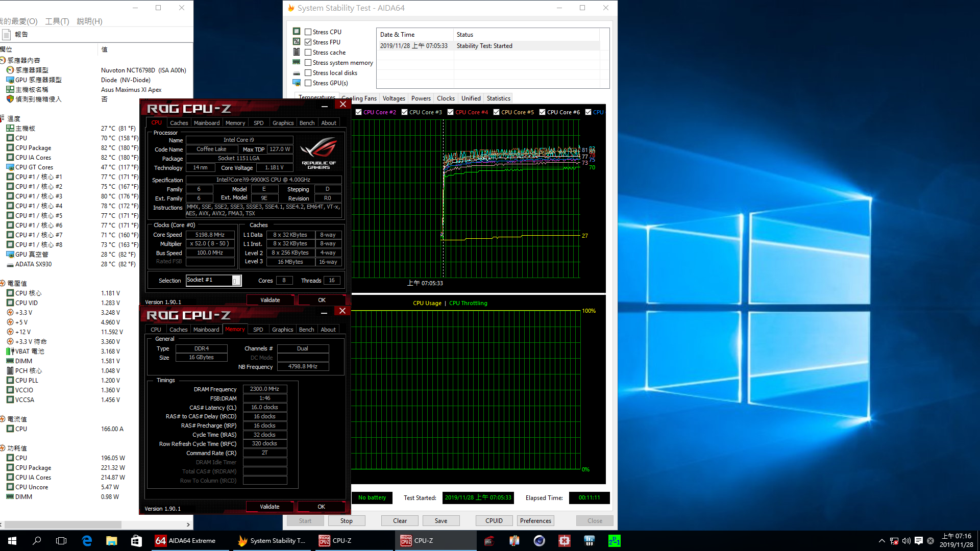Open the CPUID button
This screenshot has width=980, height=551.
(x=494, y=521)
